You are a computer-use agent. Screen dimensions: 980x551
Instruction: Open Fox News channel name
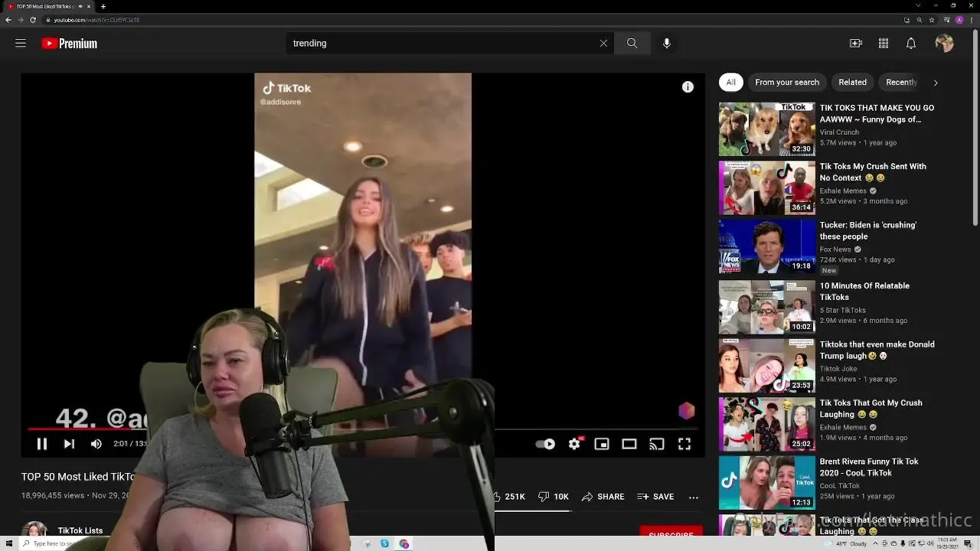(x=835, y=249)
